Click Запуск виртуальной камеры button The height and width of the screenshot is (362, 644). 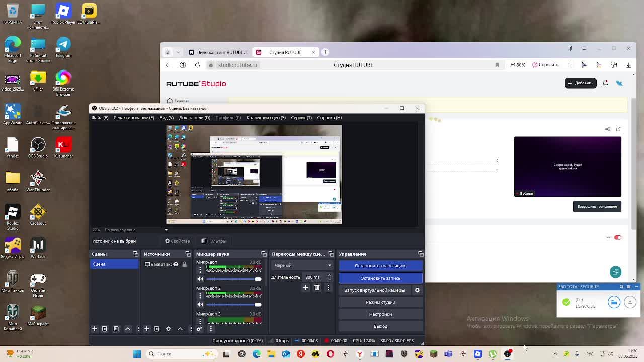[374, 290]
